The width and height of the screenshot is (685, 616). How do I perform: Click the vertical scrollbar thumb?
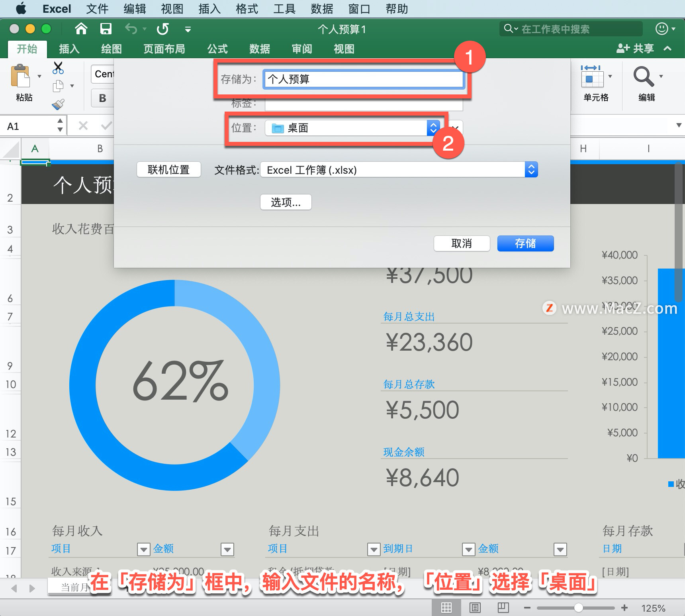[x=679, y=232]
